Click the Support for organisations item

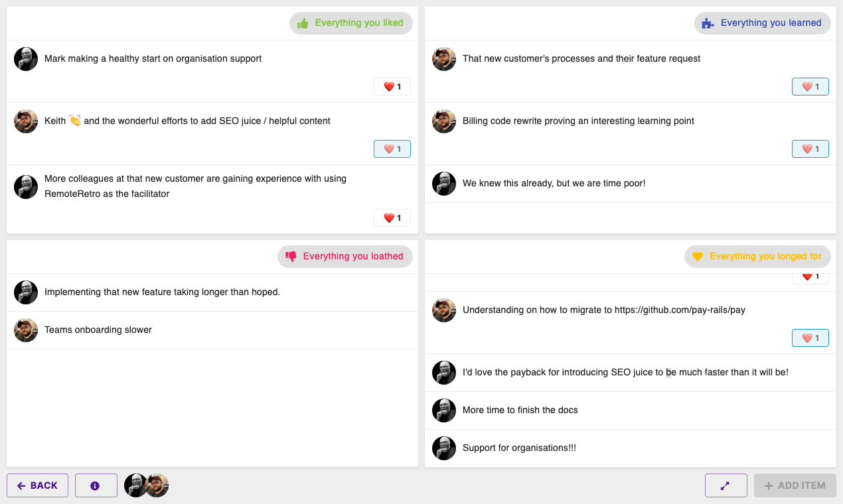(x=631, y=448)
